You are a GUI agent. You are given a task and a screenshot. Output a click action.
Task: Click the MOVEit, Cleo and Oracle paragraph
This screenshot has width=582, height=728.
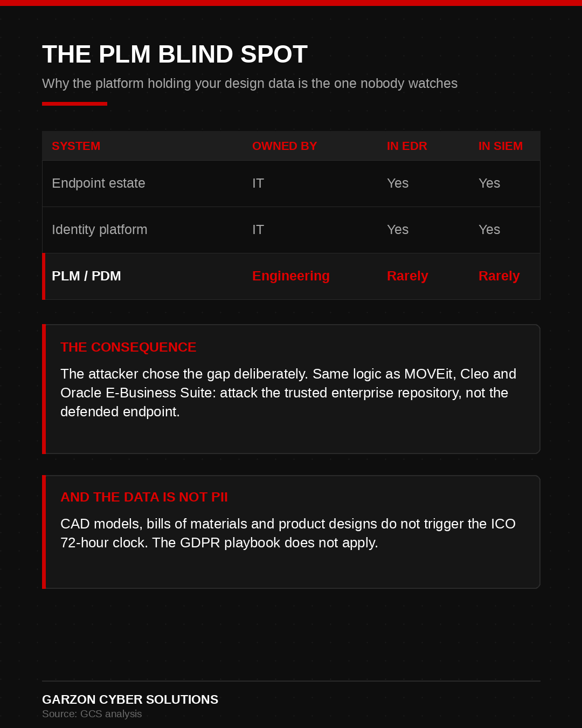tap(288, 393)
